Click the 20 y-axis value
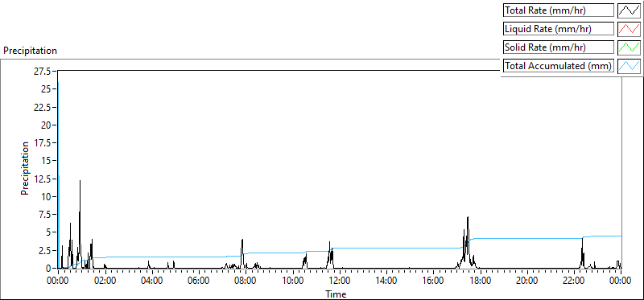 (x=47, y=125)
